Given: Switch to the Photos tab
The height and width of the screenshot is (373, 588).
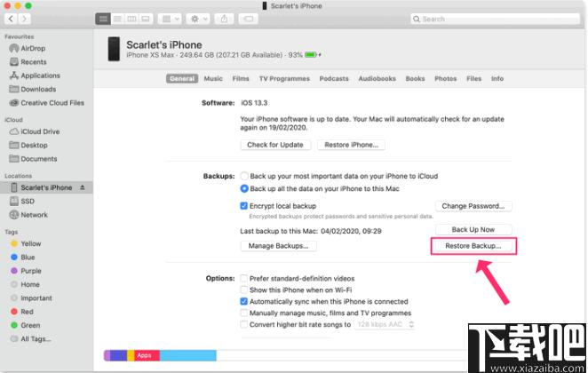Looking at the screenshot, I should click(446, 79).
